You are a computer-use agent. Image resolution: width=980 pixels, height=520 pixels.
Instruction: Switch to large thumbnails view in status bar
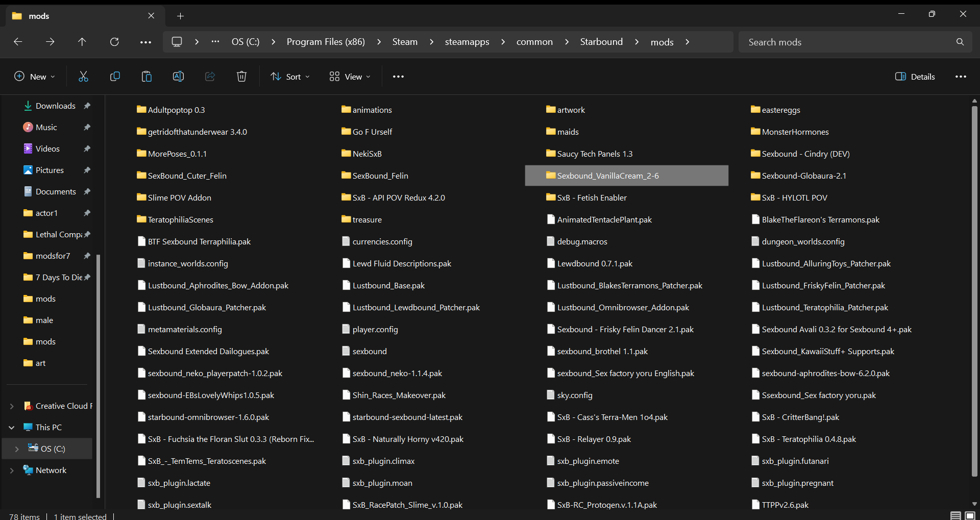pyautogui.click(x=970, y=516)
